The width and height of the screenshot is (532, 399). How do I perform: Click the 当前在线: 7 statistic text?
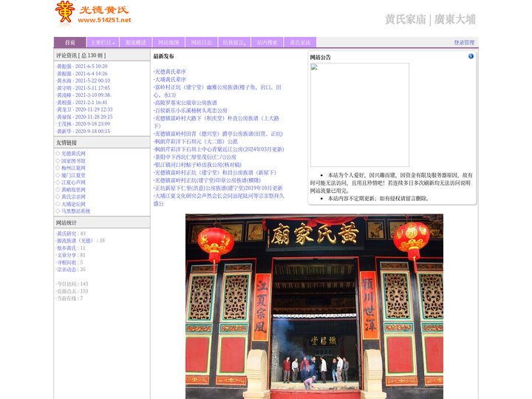point(69,299)
